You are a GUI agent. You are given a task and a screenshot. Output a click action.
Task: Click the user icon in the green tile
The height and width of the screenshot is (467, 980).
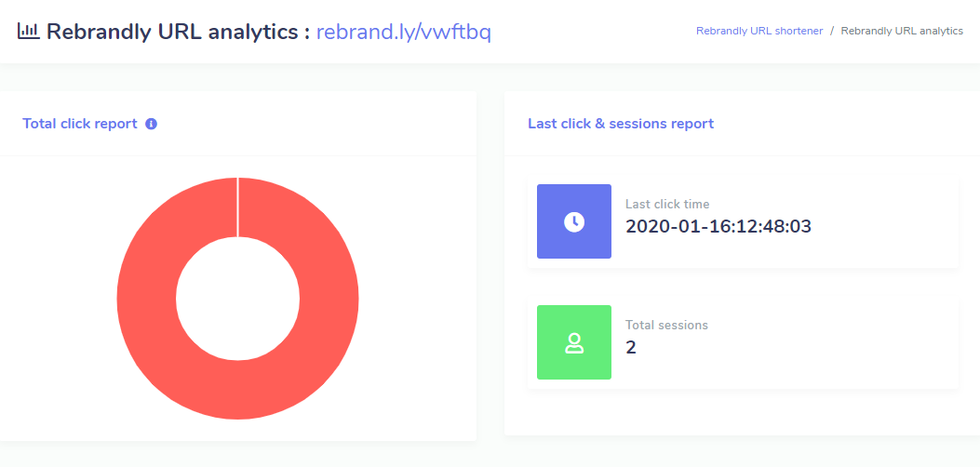(x=574, y=342)
